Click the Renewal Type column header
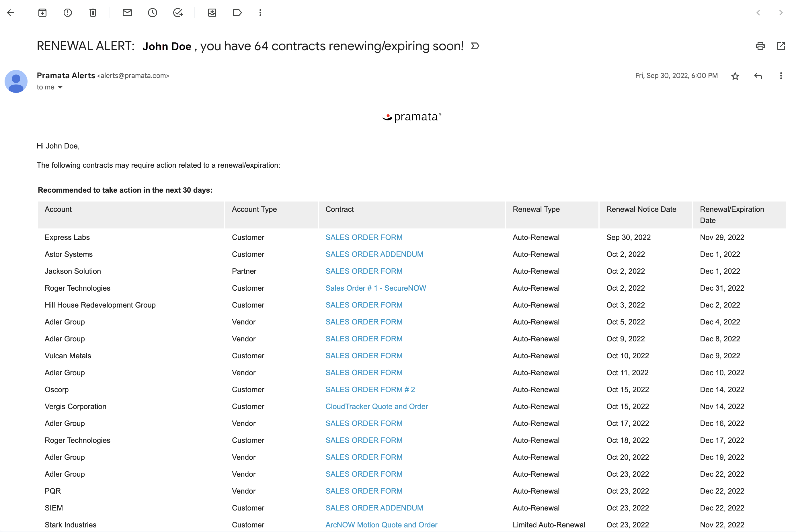Viewport: 796px width, 532px height. click(552, 215)
